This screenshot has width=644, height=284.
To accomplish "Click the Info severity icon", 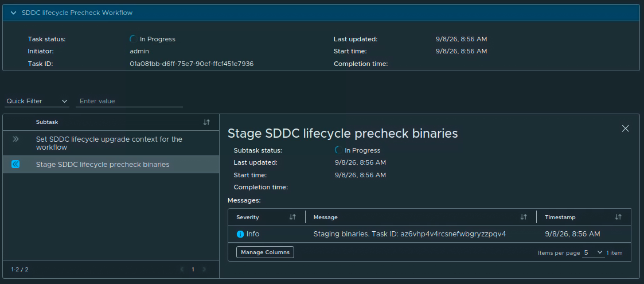I will click(x=240, y=234).
